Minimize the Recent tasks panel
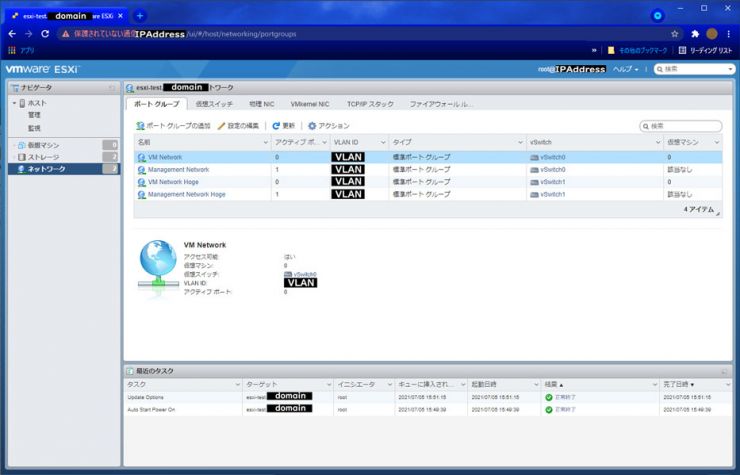The image size is (740, 475). pyautogui.click(x=724, y=372)
